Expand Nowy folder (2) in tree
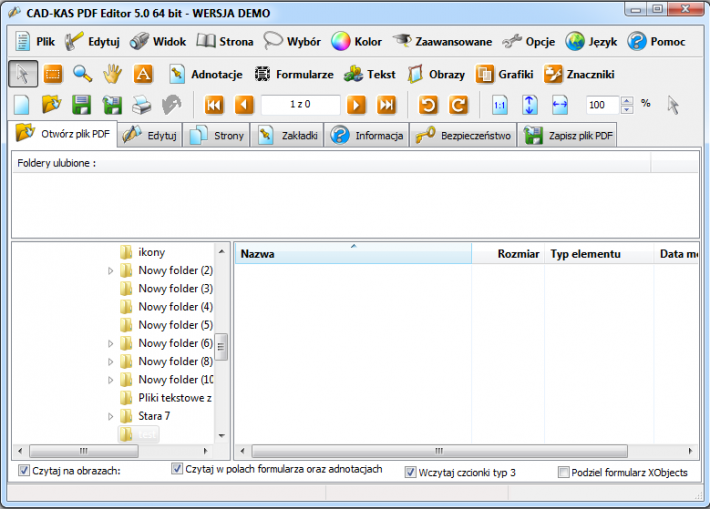The image size is (710, 509). (110, 271)
